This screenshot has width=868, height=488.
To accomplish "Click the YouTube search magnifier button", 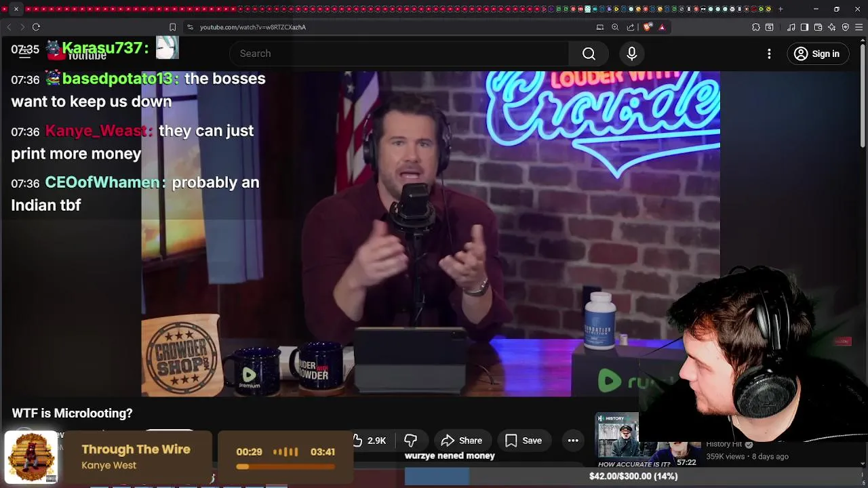I will tap(589, 54).
